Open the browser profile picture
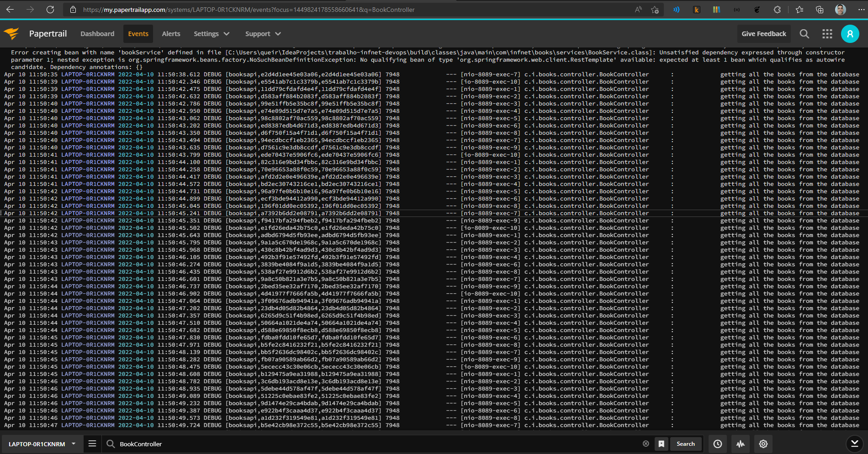 click(841, 10)
